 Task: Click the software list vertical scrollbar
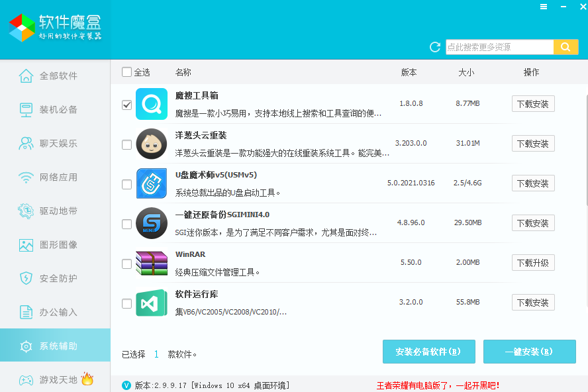[586, 150]
